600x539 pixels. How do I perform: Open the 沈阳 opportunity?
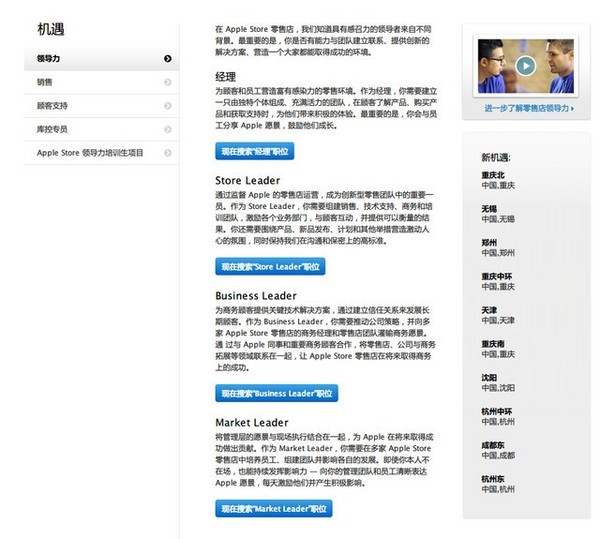489,378
